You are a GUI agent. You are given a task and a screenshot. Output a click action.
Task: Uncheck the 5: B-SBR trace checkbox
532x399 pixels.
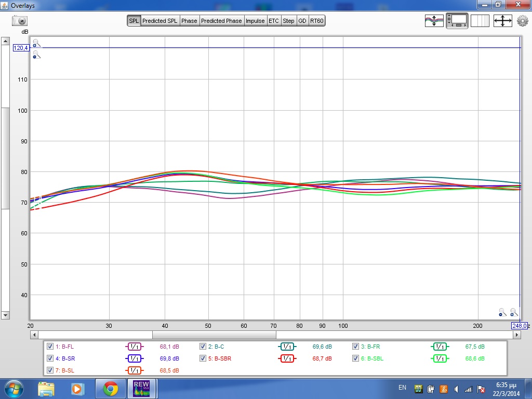(203, 358)
